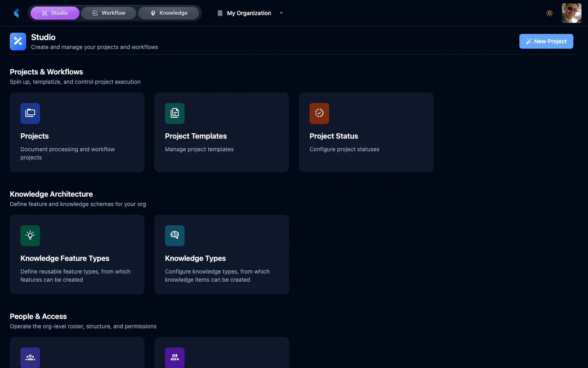Click the app logo in the top-left corner
The height and width of the screenshot is (368, 588).
coord(16,13)
